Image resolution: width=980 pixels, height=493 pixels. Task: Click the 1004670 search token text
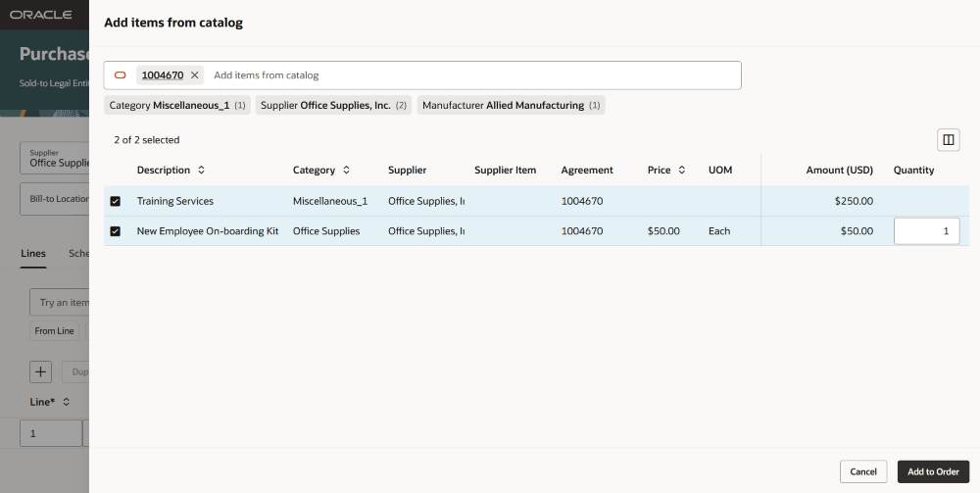[163, 75]
